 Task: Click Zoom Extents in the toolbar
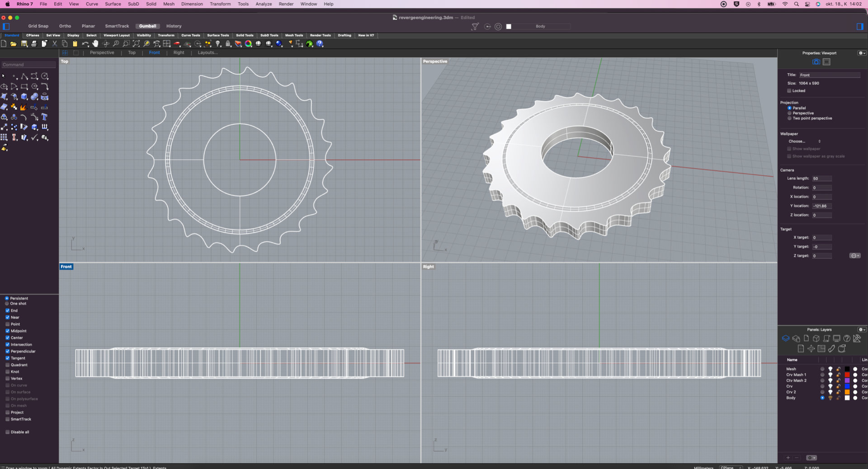[136, 44]
